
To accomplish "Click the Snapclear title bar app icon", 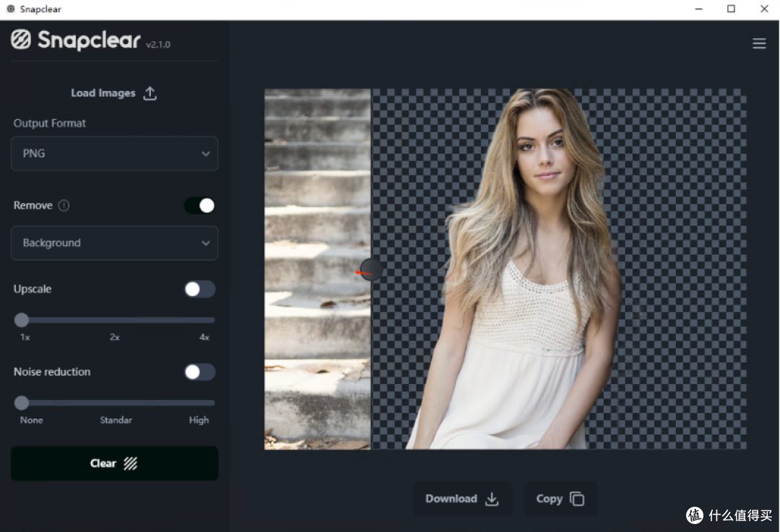I will 10,9.
